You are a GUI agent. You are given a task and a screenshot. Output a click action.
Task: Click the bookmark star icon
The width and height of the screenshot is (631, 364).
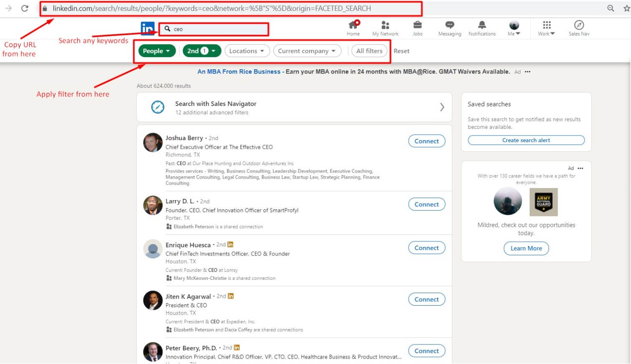coord(626,8)
